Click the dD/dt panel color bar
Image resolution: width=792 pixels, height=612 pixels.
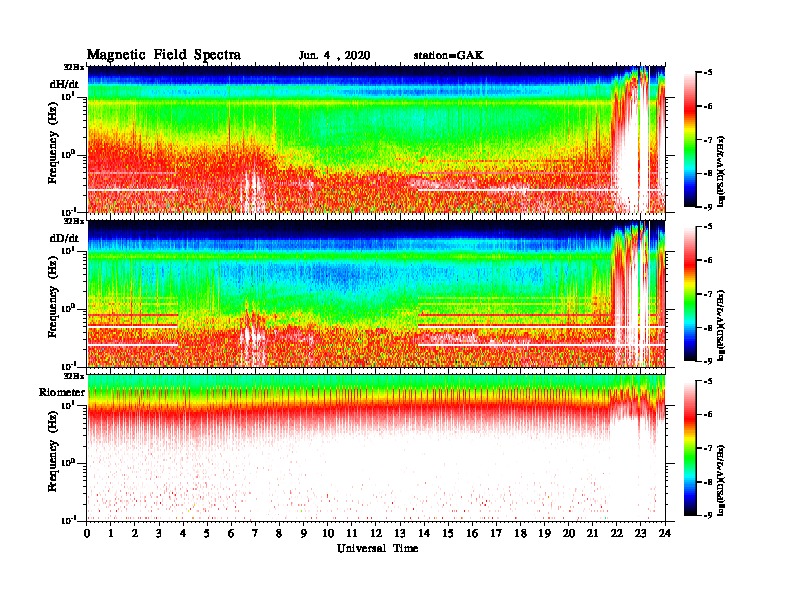point(690,293)
